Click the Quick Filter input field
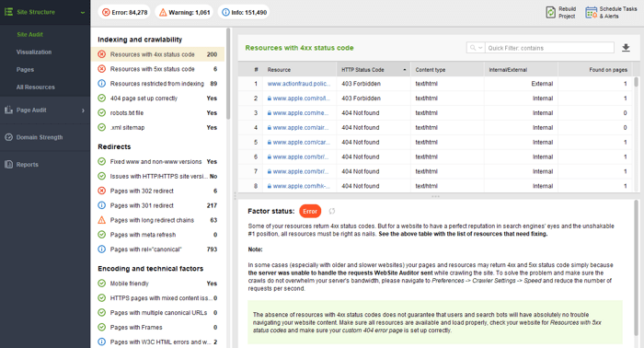The height and width of the screenshot is (348, 644). click(549, 48)
